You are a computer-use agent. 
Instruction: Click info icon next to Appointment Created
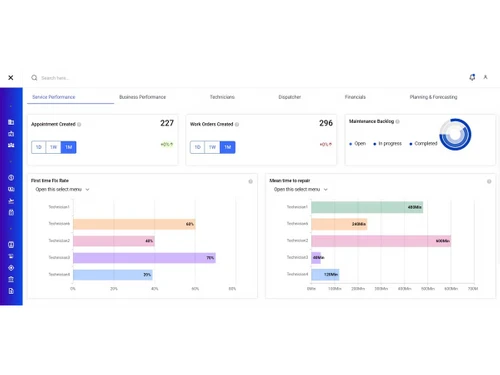point(79,124)
